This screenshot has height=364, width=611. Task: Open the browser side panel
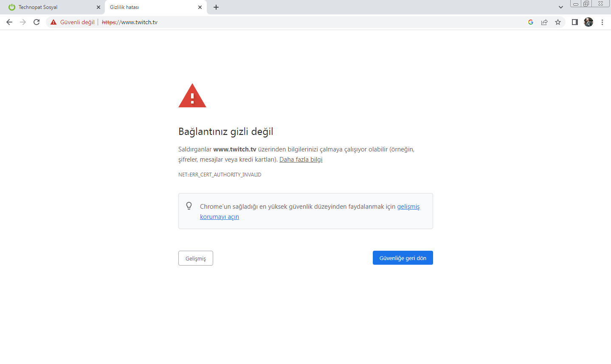pos(575,22)
